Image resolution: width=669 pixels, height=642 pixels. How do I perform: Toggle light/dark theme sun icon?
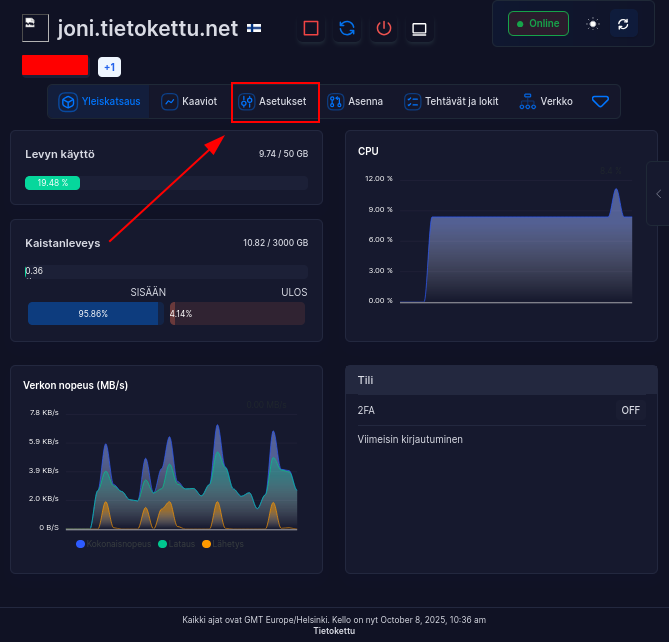[593, 23]
